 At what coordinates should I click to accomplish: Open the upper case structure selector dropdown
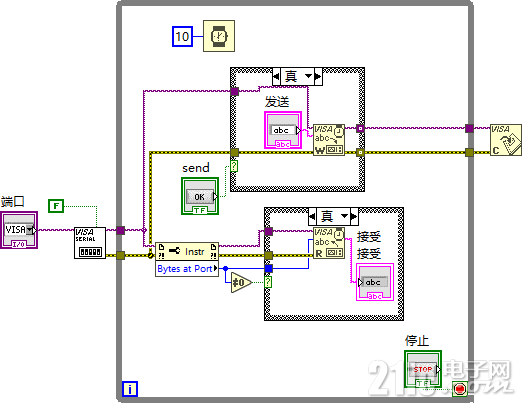(x=309, y=76)
